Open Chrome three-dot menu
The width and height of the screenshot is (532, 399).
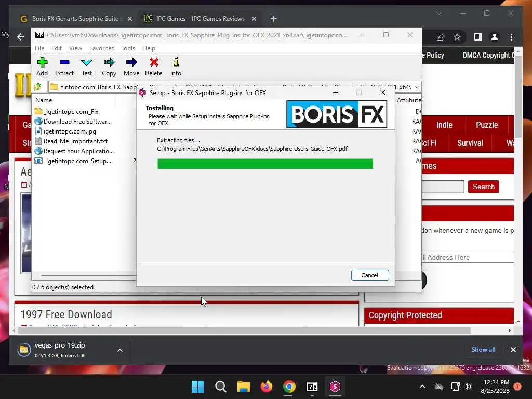(x=511, y=37)
